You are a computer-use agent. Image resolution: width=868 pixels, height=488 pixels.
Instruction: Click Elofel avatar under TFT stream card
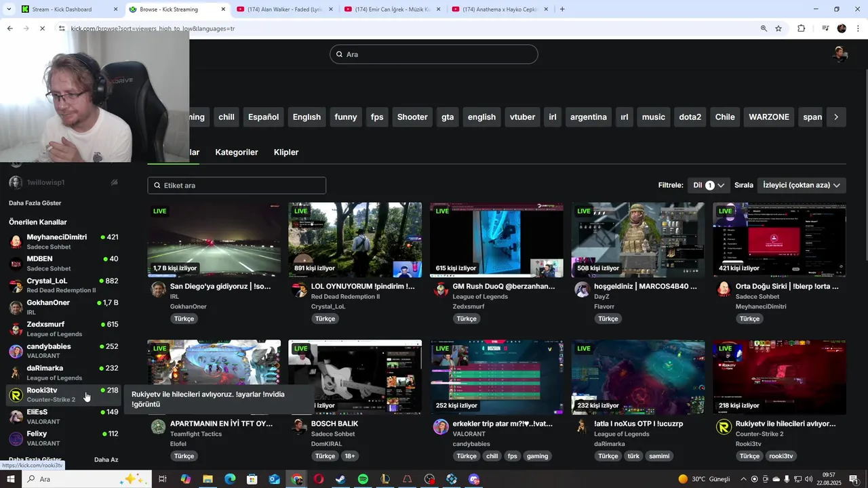point(158,427)
